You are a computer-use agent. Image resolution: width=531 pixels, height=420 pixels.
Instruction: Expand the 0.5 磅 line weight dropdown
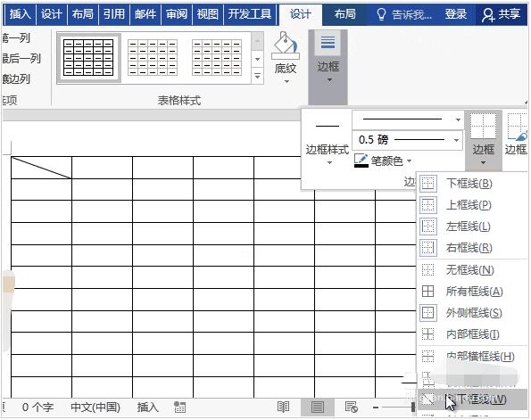(457, 140)
